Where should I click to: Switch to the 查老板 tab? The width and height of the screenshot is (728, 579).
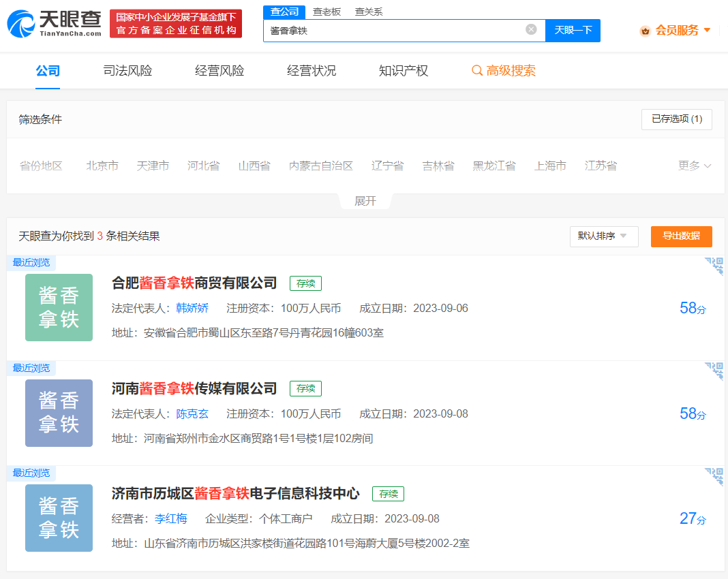[326, 12]
